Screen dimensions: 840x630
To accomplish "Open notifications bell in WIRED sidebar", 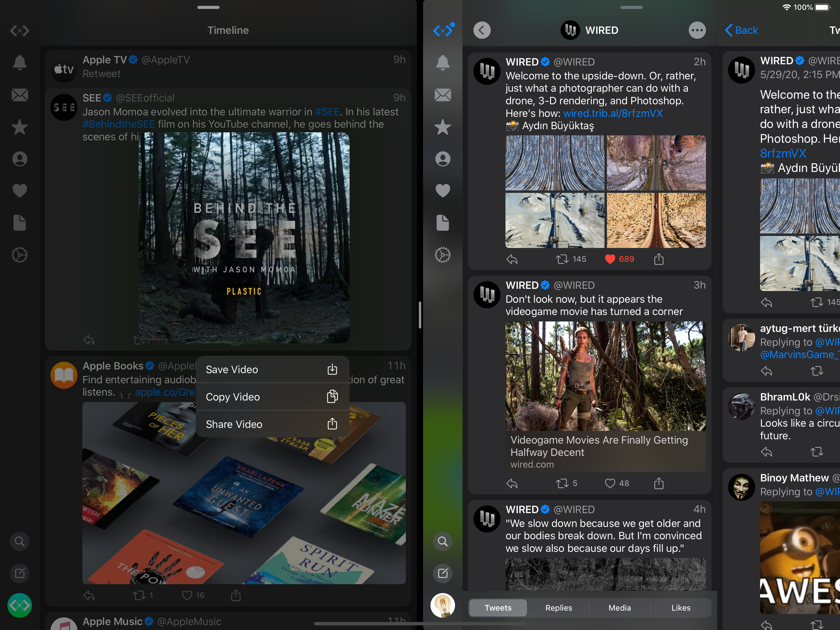I will [x=442, y=63].
